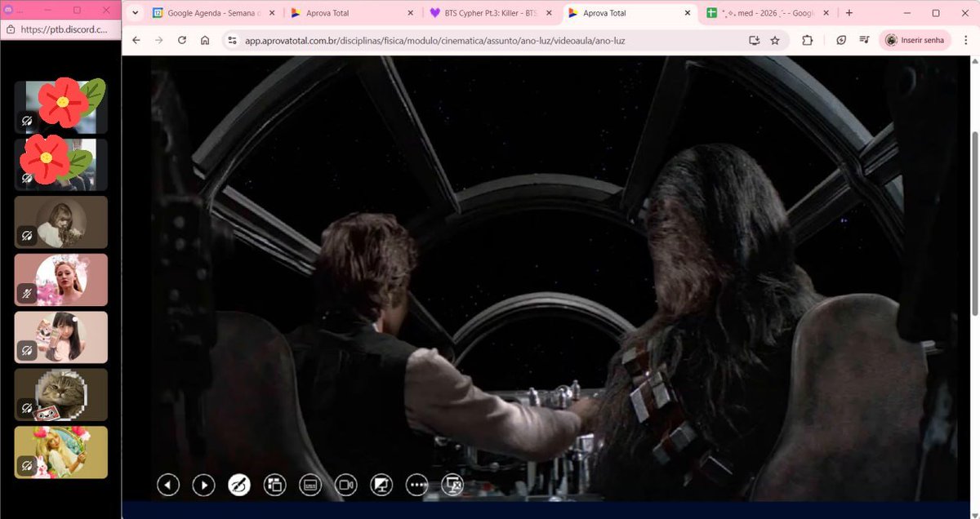This screenshot has height=519, width=980.
Task: Click the muted mic icon on ponytail woman tile
Action: (27, 294)
